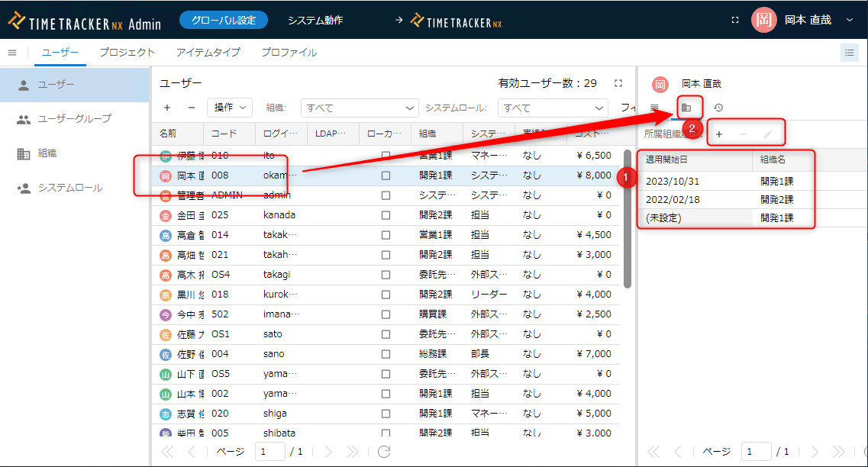Open the change history clock icon
868x467 pixels.
pyautogui.click(x=718, y=108)
